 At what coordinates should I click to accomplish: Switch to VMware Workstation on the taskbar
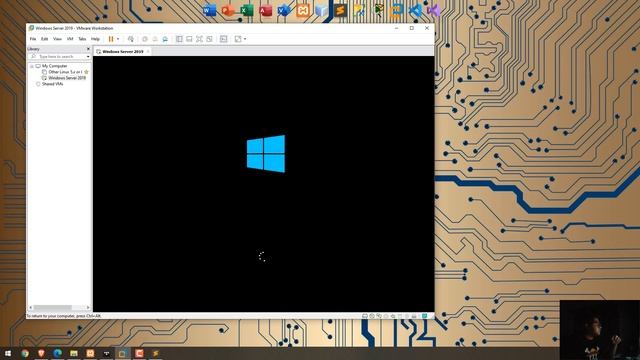123,353
